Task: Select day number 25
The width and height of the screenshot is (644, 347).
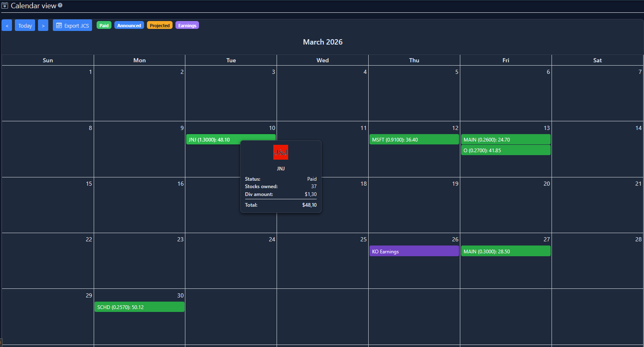Action: coord(363,239)
